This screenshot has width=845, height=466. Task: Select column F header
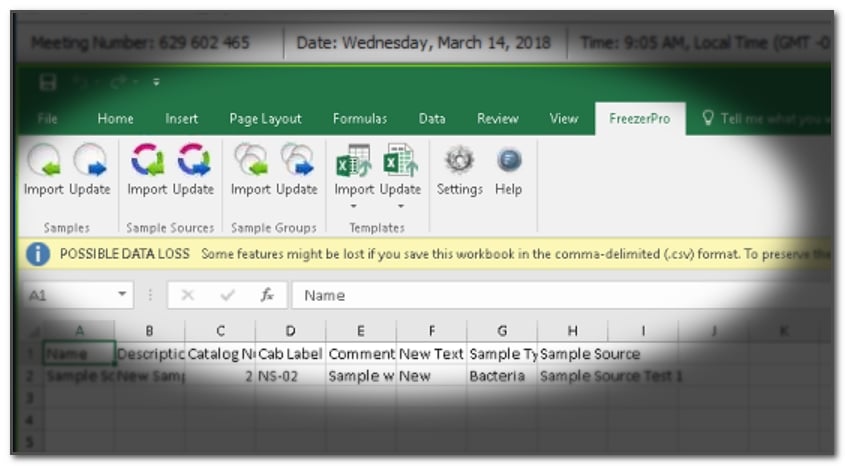pos(431,331)
